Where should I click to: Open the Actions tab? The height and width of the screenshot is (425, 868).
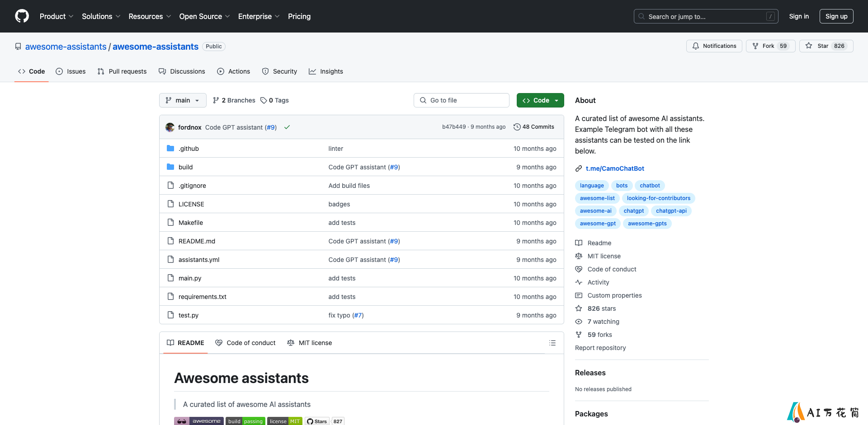coord(233,71)
